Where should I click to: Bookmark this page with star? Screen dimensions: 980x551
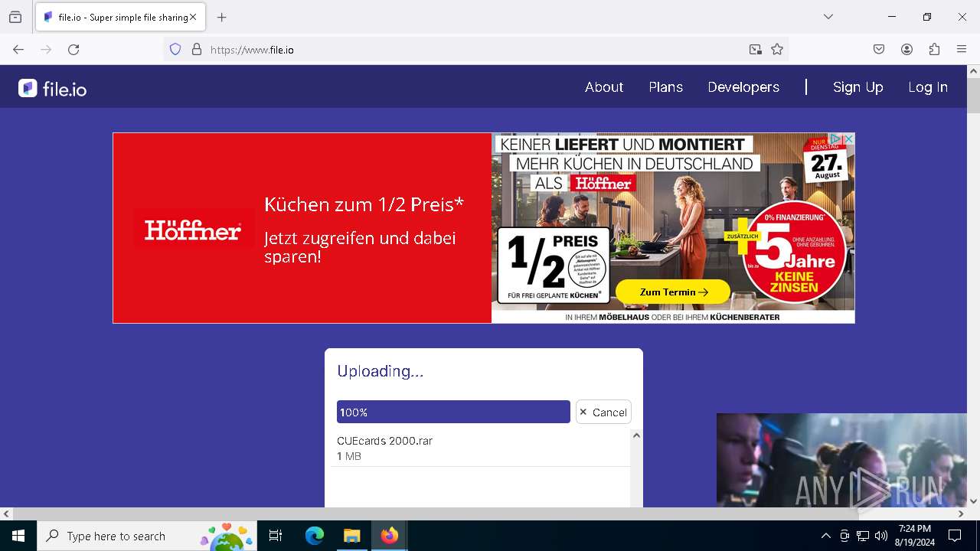pyautogui.click(x=777, y=50)
